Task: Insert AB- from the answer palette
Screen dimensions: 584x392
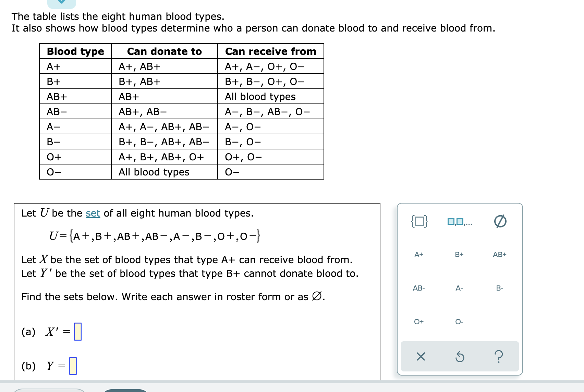Action: point(418,289)
